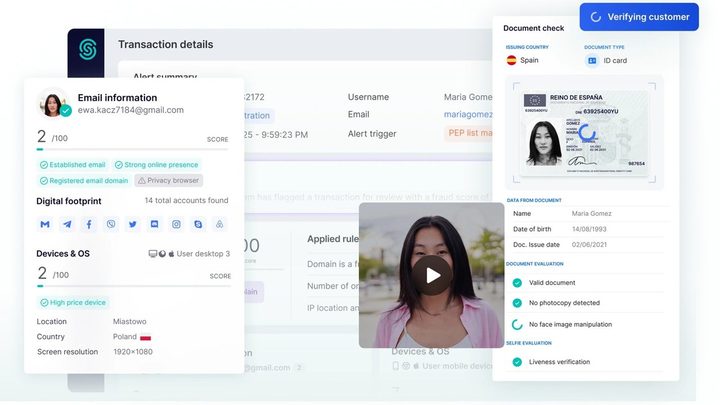Click the 02/06/2021 document issue date
Screen dimensions: 720x405
[589, 245]
